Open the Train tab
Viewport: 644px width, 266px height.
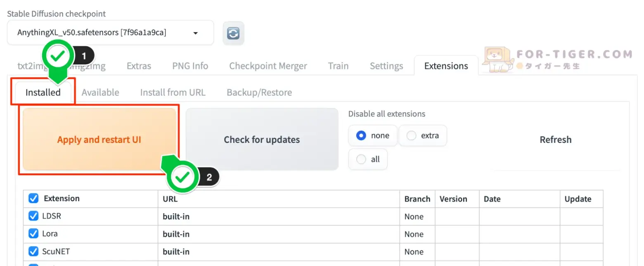point(338,66)
